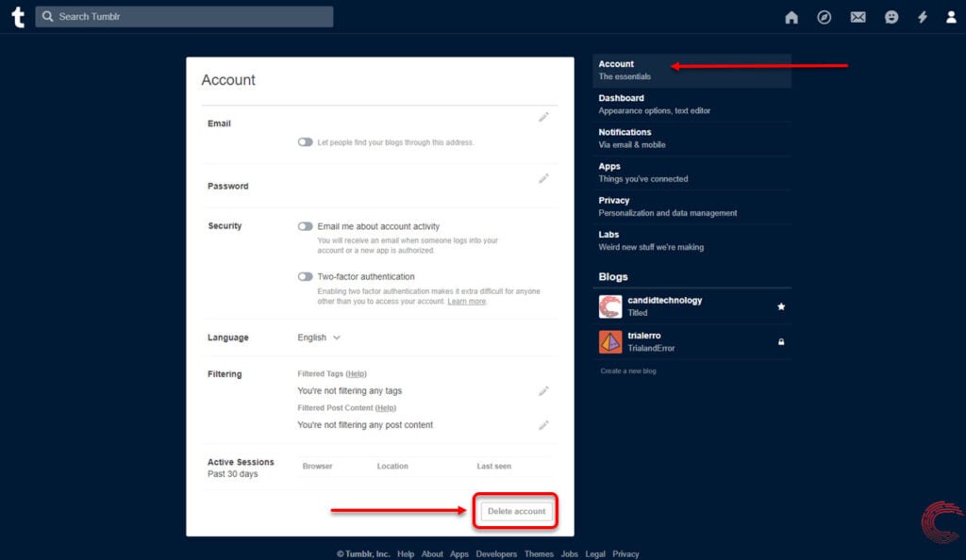
Task: Edit Filtered Post Content pencil icon
Action: coord(543,424)
